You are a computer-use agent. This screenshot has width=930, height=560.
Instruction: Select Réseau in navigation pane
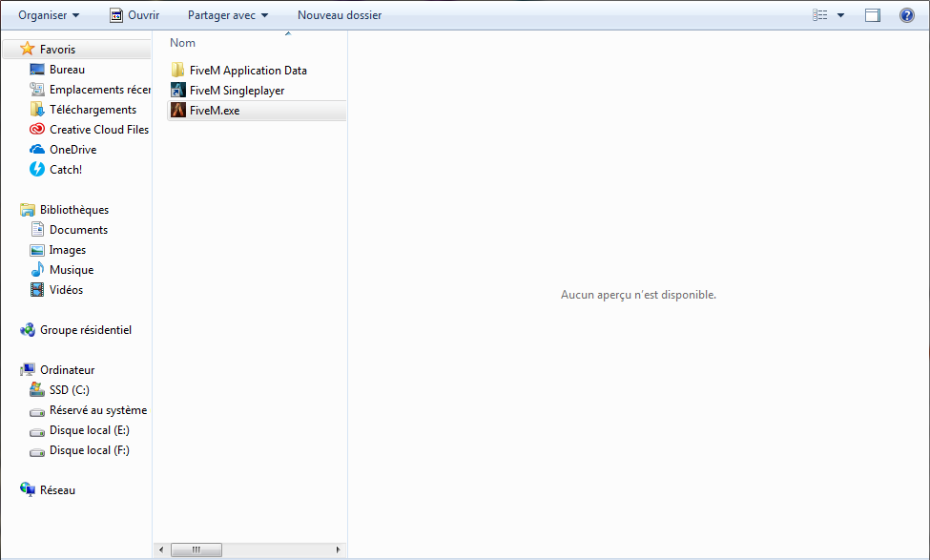(x=57, y=490)
